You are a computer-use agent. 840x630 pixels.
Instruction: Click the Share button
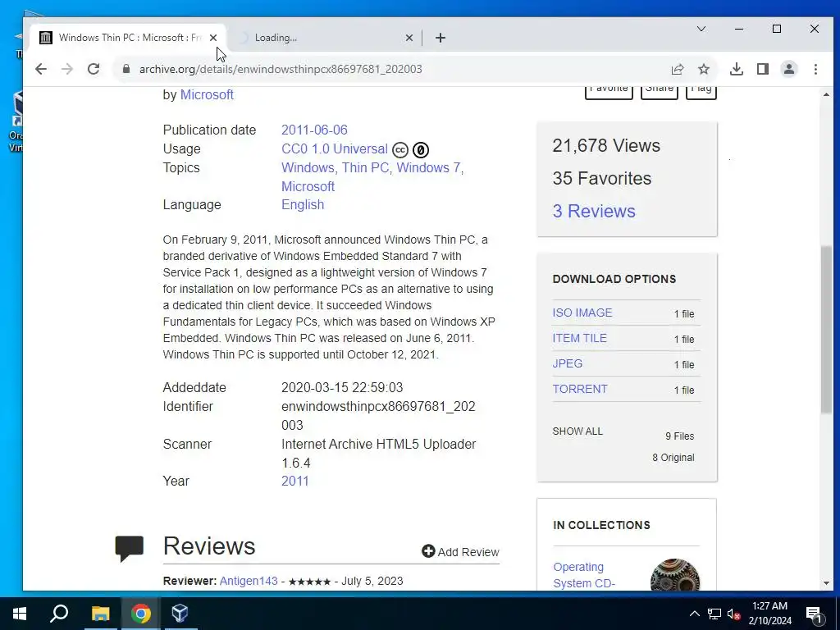660,92
